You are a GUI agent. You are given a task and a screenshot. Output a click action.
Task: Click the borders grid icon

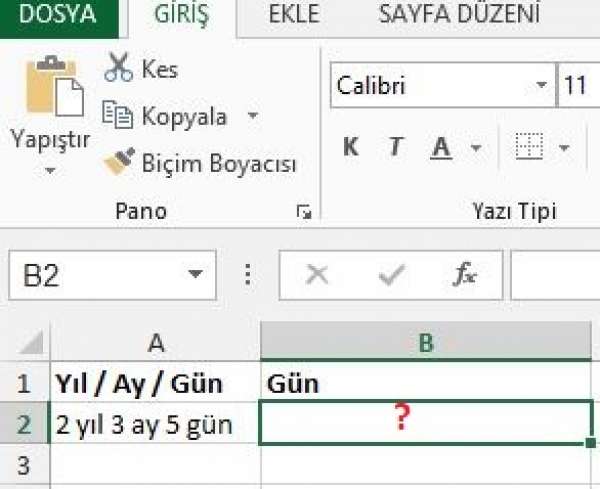[529, 146]
